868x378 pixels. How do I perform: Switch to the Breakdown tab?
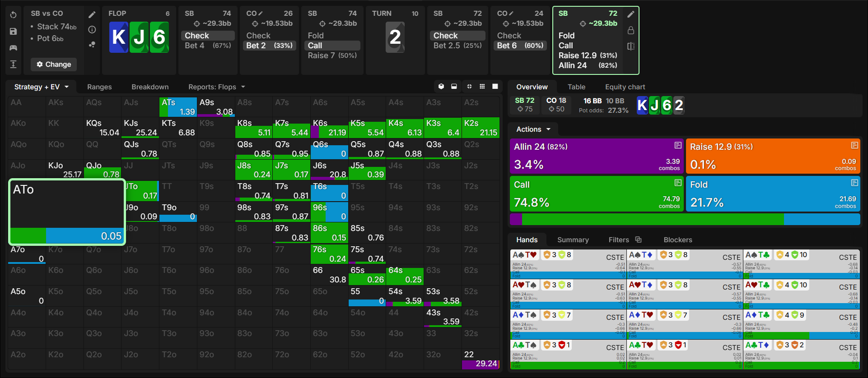click(x=150, y=87)
